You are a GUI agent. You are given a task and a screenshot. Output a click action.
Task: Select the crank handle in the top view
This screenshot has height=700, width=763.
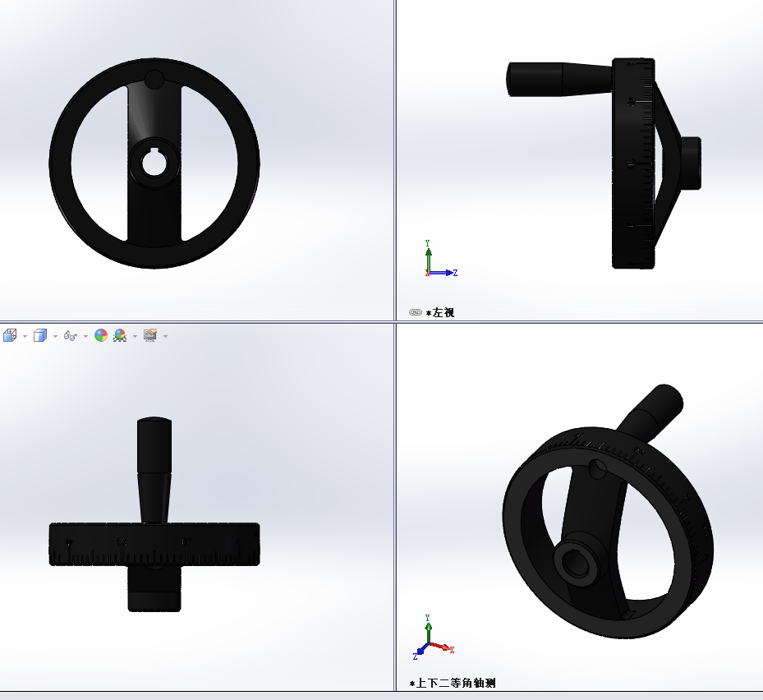tap(154, 470)
